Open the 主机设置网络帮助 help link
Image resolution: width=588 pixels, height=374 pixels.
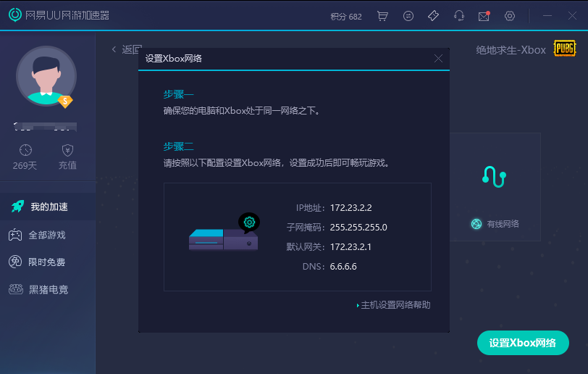[395, 305]
